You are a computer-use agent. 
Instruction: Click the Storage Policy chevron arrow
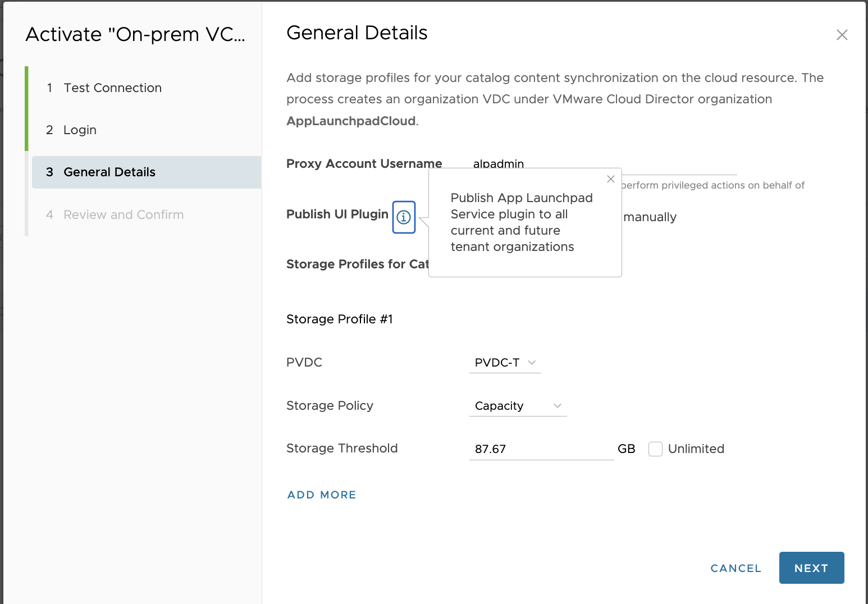pyautogui.click(x=558, y=406)
